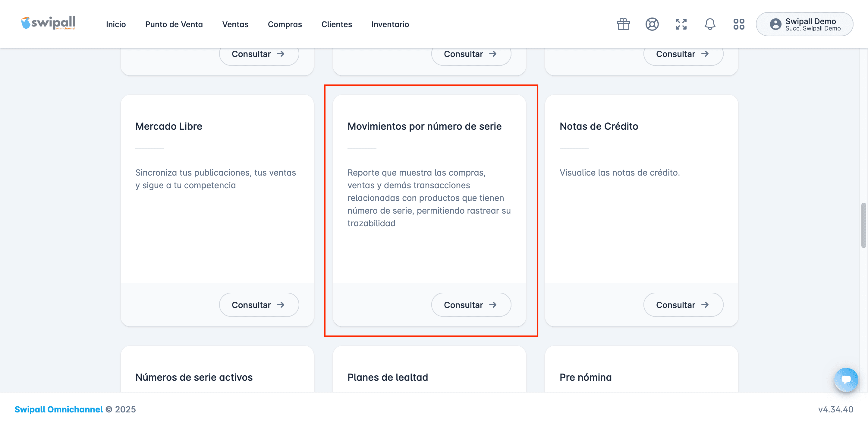
Task: Click Consultar under Movimientos por número de serie
Action: point(471,305)
